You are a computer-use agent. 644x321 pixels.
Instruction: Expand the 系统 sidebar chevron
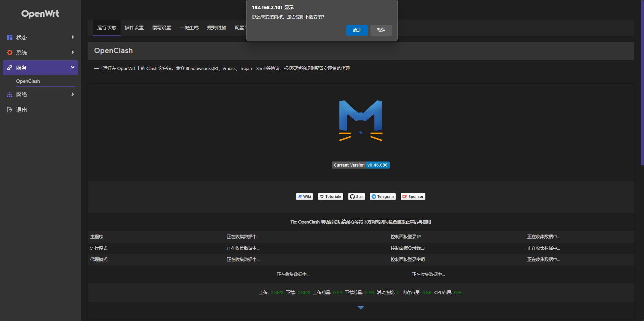tap(72, 52)
